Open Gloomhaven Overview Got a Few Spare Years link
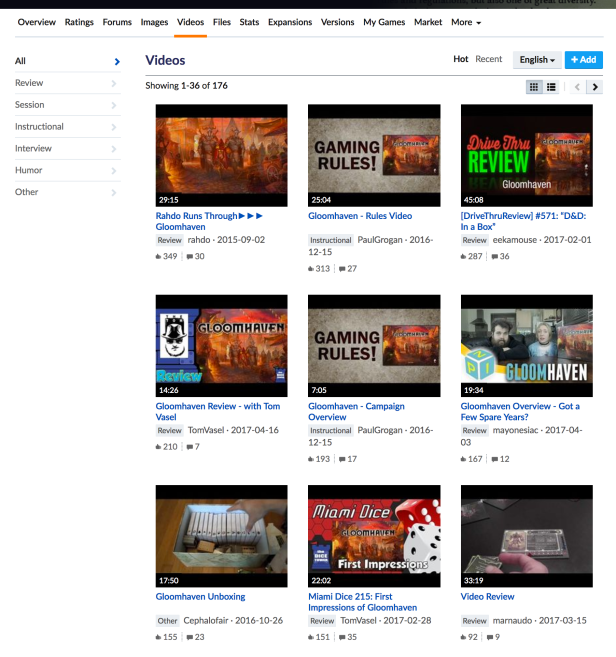Image resolution: width=616 pixels, height=657 pixels. point(520,411)
